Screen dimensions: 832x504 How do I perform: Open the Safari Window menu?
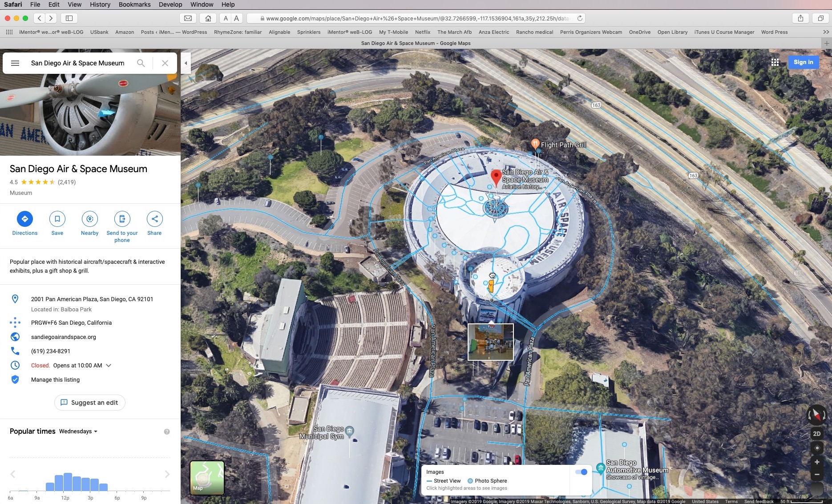tap(202, 4)
